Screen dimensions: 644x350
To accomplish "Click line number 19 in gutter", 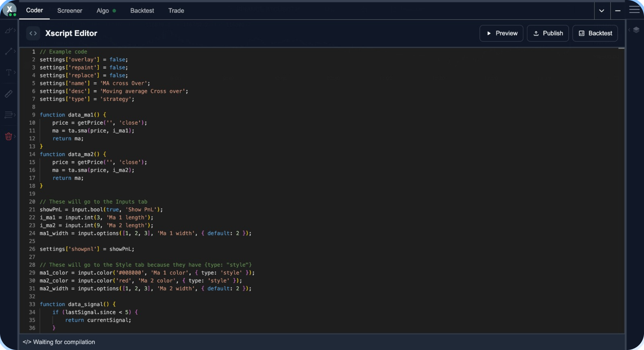I will click(32, 194).
